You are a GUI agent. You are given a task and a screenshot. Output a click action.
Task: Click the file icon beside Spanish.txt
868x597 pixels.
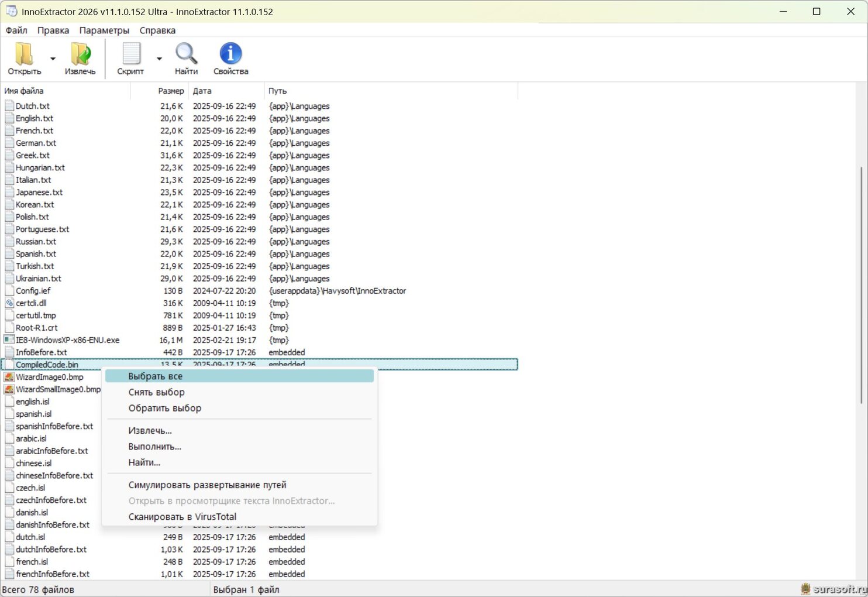[x=9, y=253]
